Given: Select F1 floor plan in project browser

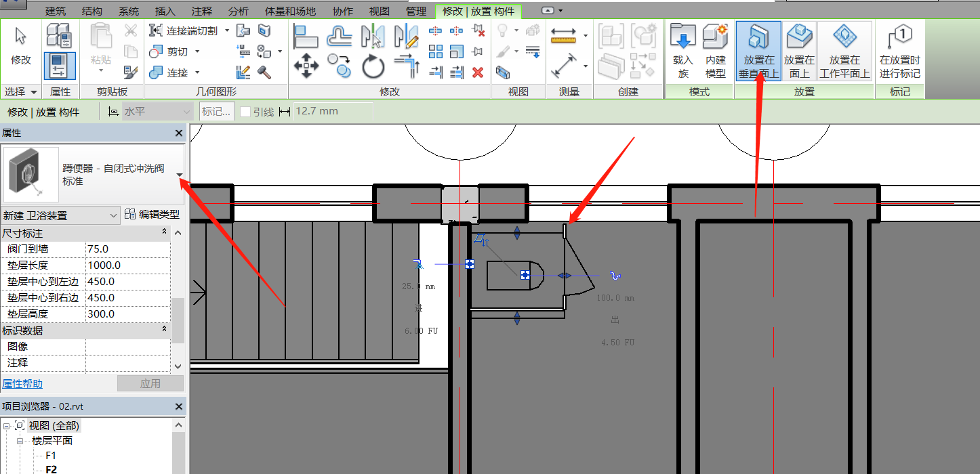Looking at the screenshot, I should (51, 456).
